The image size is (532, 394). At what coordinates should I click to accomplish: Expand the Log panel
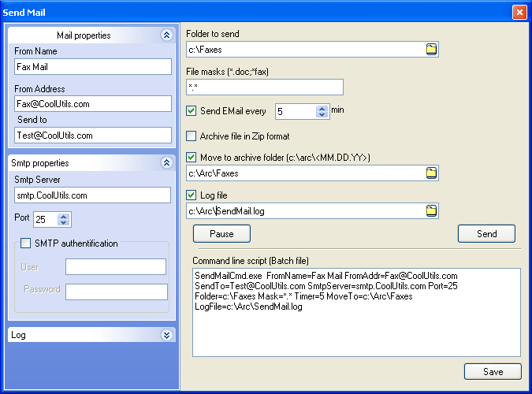tap(166, 335)
